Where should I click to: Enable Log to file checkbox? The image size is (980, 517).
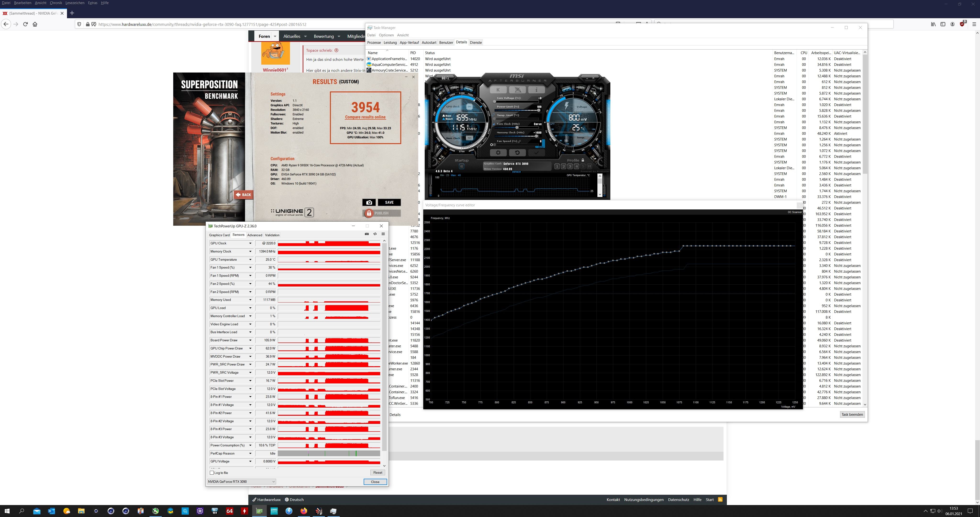pos(212,473)
